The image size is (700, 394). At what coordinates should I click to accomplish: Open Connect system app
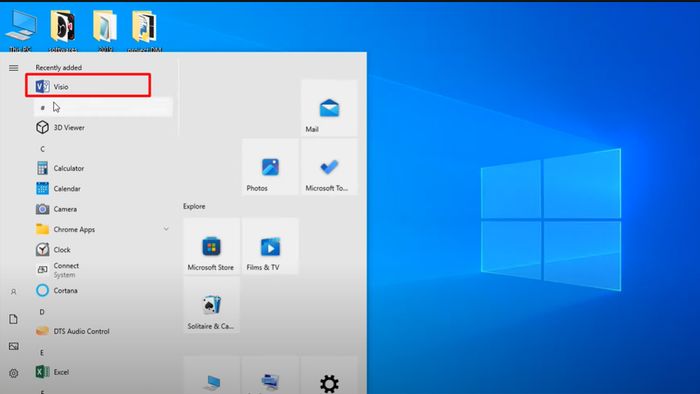103,270
